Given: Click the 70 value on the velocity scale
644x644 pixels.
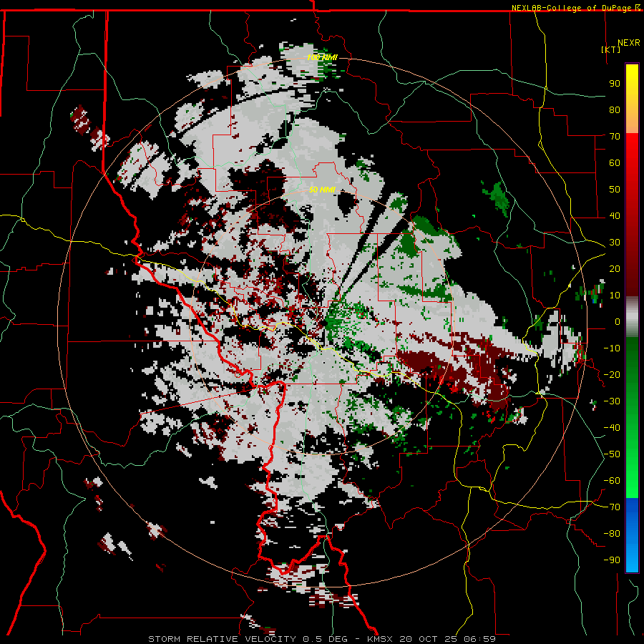Looking at the screenshot, I should (615, 137).
